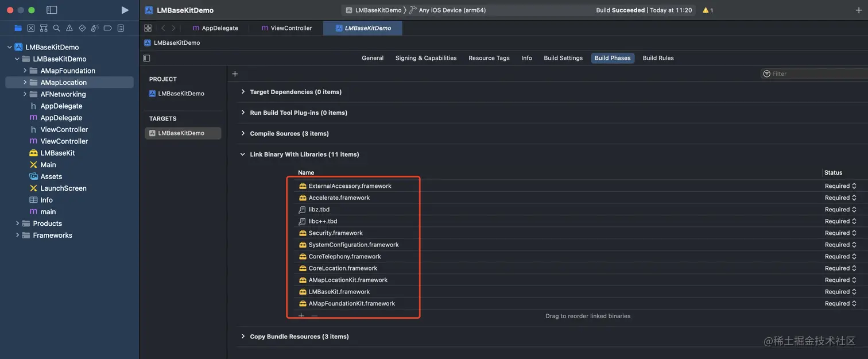The height and width of the screenshot is (359, 868).
Task: Open Required status popup for LMBaseKit.framework
Action: (840, 292)
